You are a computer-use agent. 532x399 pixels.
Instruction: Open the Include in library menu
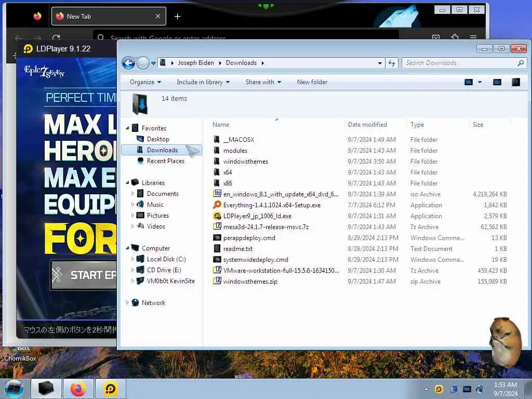pos(203,82)
